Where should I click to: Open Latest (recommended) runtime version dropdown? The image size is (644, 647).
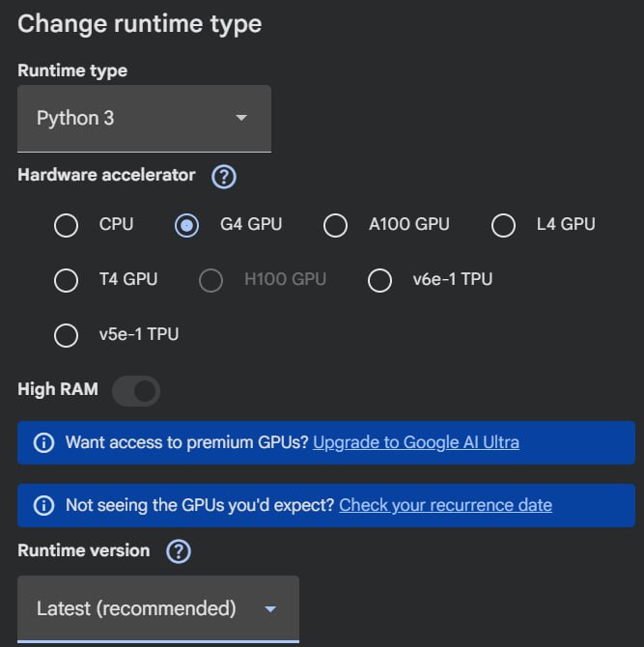click(x=158, y=608)
